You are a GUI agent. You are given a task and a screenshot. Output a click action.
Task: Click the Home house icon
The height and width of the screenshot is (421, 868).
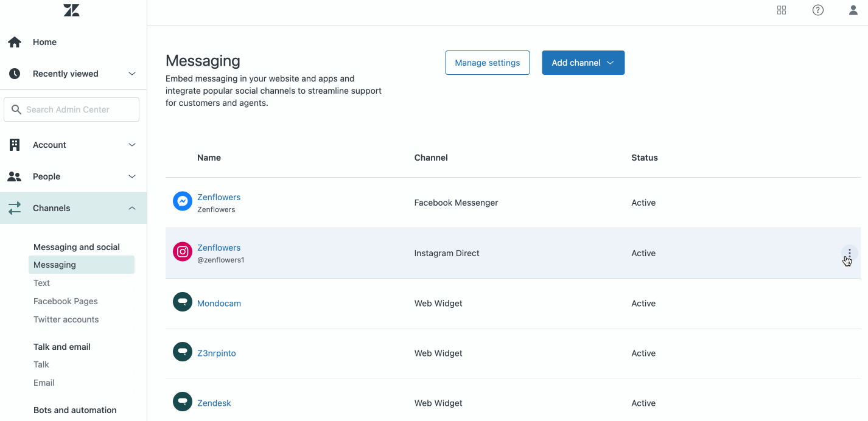point(15,42)
